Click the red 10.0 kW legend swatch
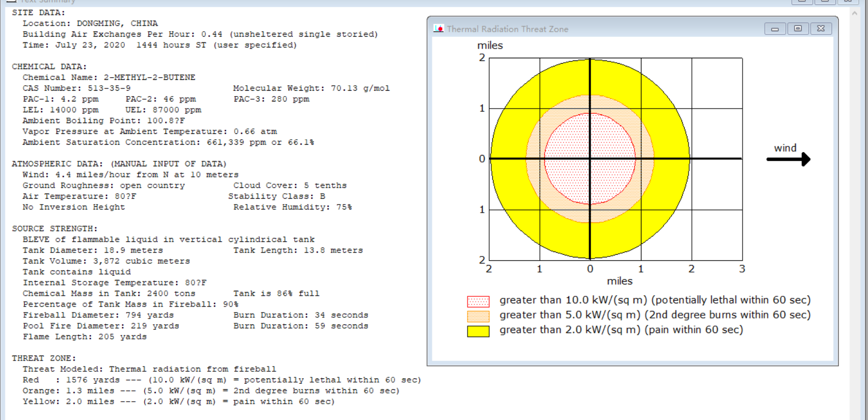Screen dimensions: 868x420 tap(478, 301)
